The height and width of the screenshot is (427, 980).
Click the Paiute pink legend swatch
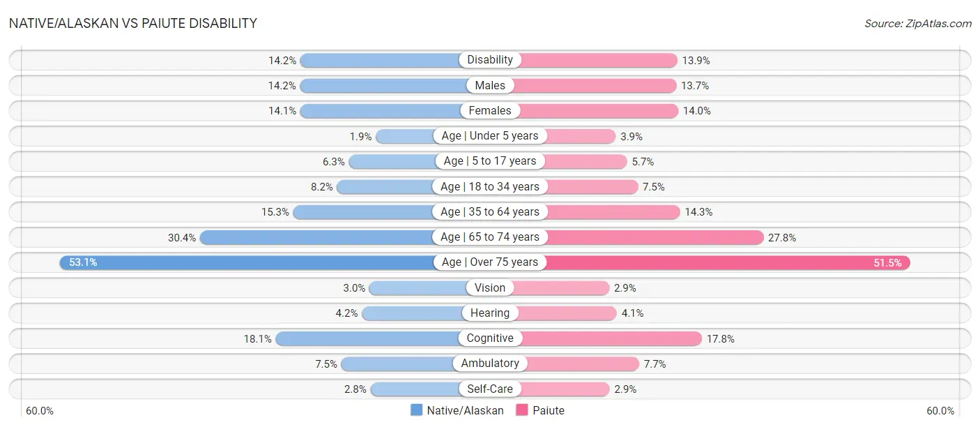521,410
